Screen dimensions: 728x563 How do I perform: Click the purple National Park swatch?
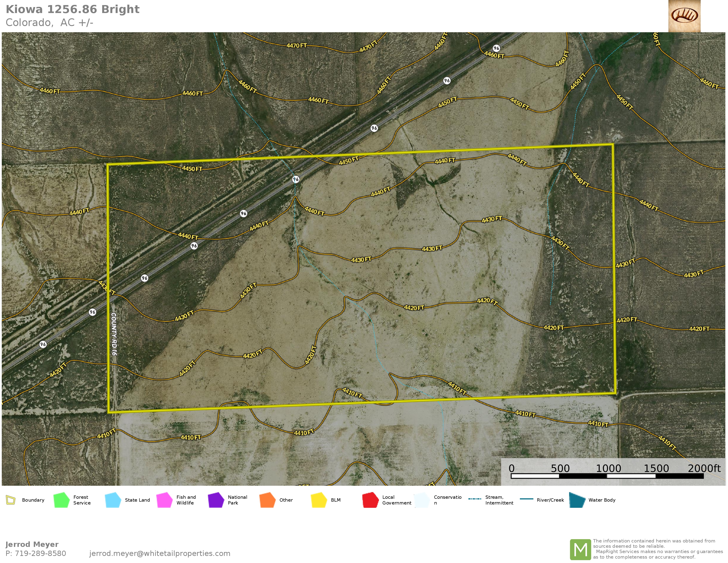[216, 500]
